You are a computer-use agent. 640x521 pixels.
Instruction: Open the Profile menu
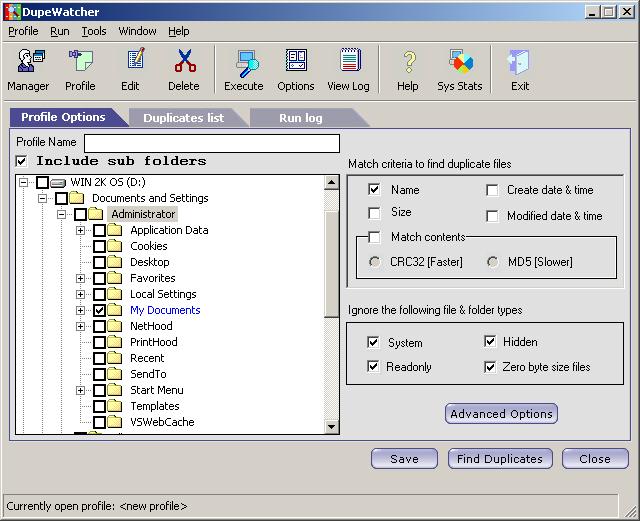pos(23,31)
